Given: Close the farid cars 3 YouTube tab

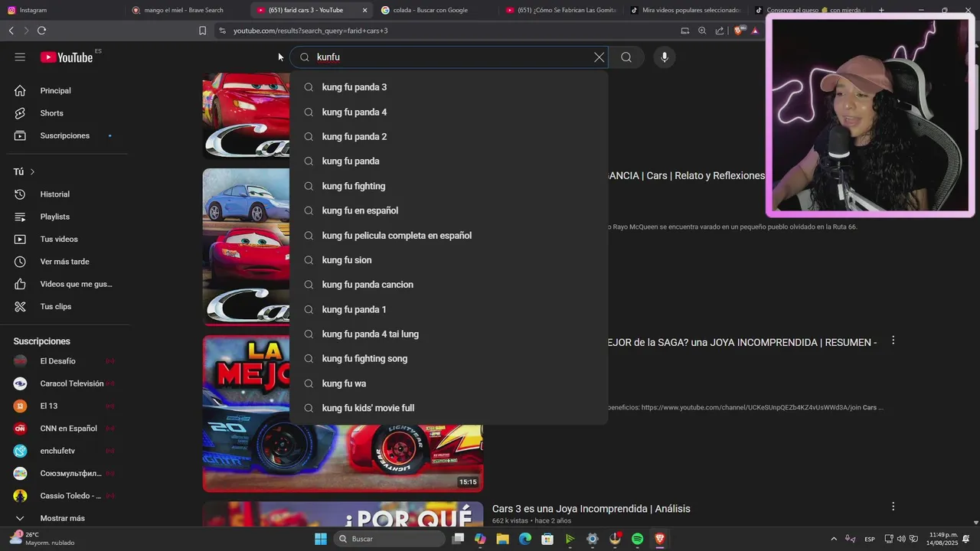Looking at the screenshot, I should tap(364, 10).
